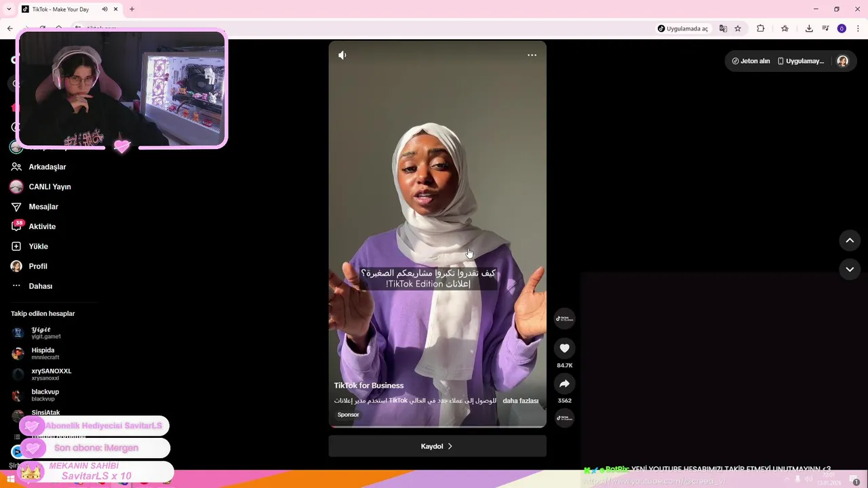Click the Kaydol sign-up button
The height and width of the screenshot is (488, 868).
tap(437, 446)
